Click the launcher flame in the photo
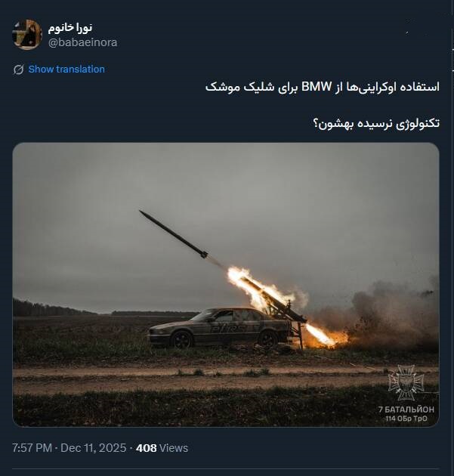454x476 pixels. [x=320, y=335]
